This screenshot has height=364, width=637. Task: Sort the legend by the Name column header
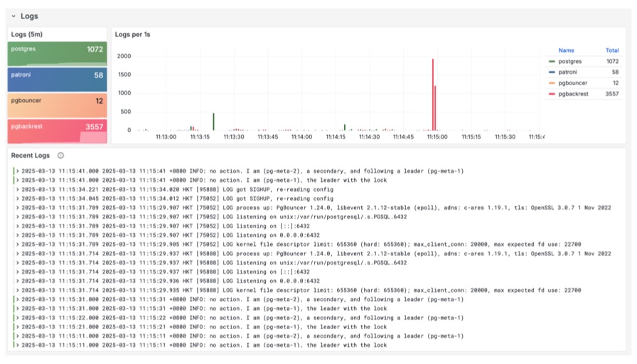pos(566,50)
